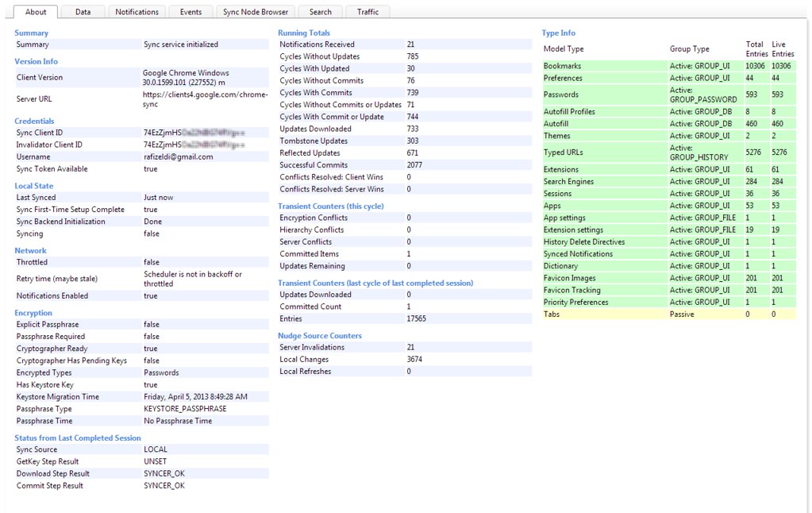Select the Keystore Migration Time date value
Viewport: 812px width, 513px height.
coord(195,397)
